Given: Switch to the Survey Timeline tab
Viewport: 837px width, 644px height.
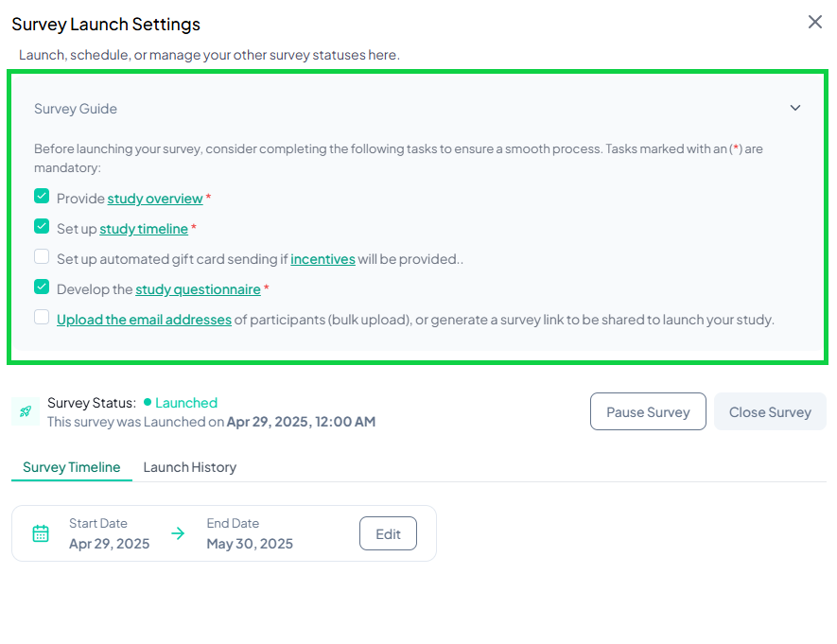Looking at the screenshot, I should coord(72,467).
